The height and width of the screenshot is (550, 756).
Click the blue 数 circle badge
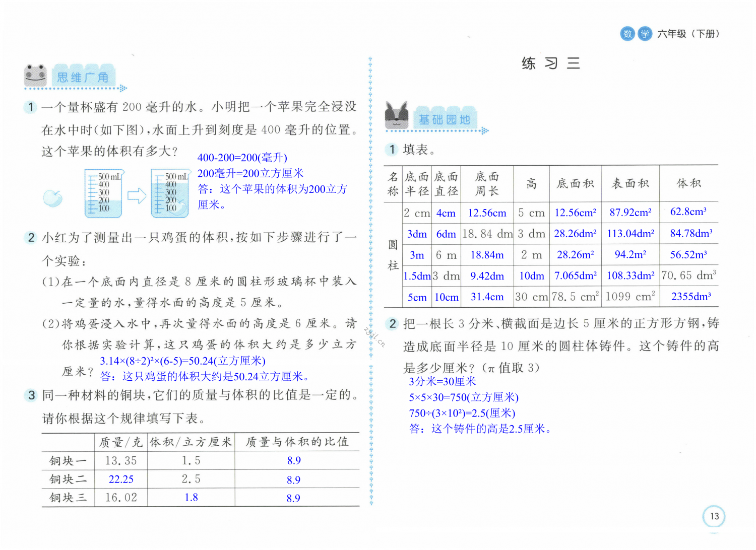627,34
